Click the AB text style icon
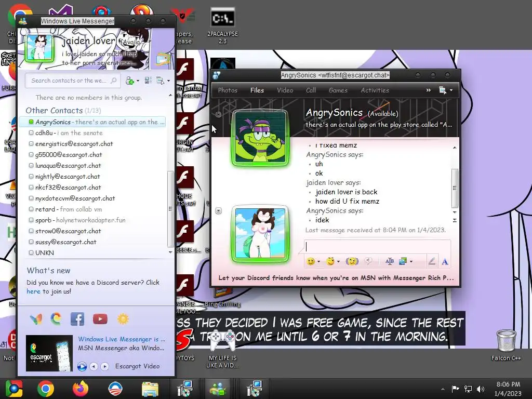Viewport: 532px width, 399px height. coord(390,261)
